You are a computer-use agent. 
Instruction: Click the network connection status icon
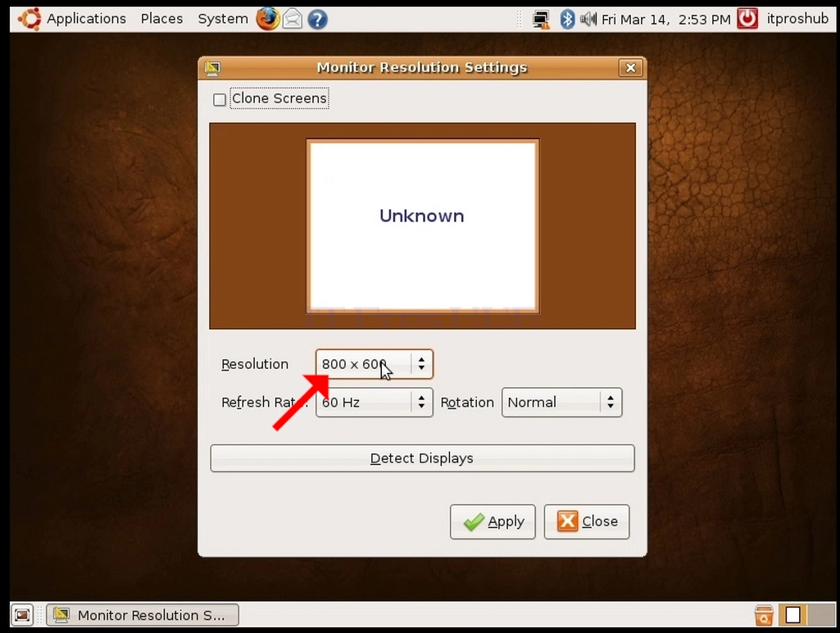(x=542, y=20)
